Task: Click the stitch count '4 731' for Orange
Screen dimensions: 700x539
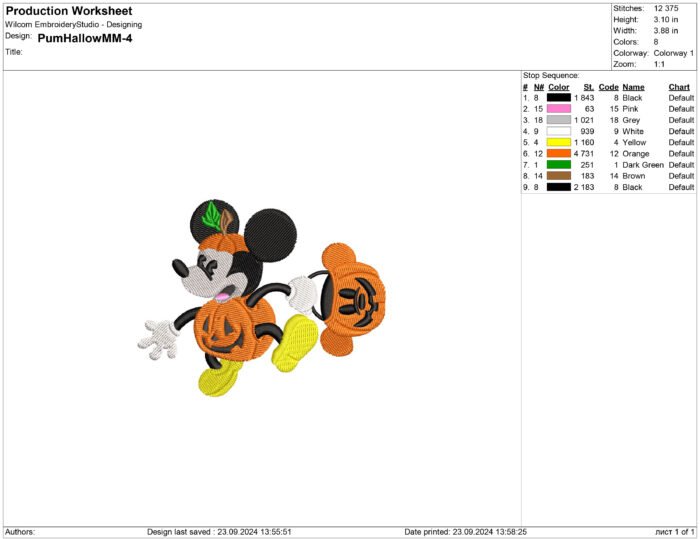Action: pos(584,154)
